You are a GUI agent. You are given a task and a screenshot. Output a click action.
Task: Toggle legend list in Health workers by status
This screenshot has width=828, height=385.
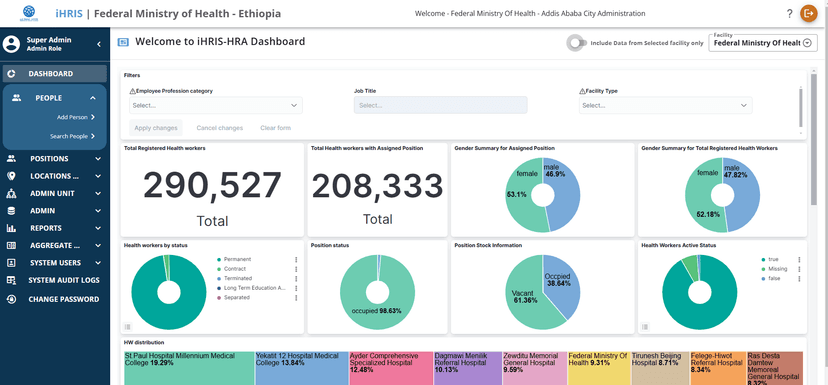(x=127, y=327)
